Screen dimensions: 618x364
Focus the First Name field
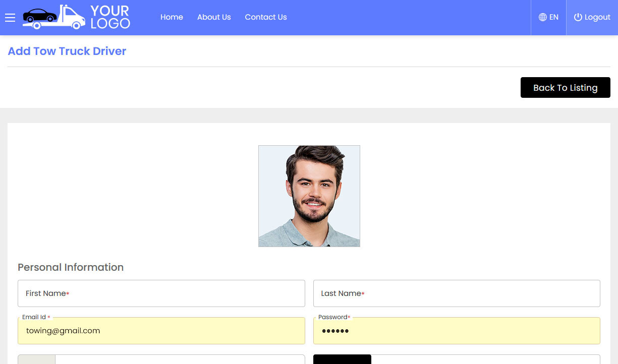point(161,293)
